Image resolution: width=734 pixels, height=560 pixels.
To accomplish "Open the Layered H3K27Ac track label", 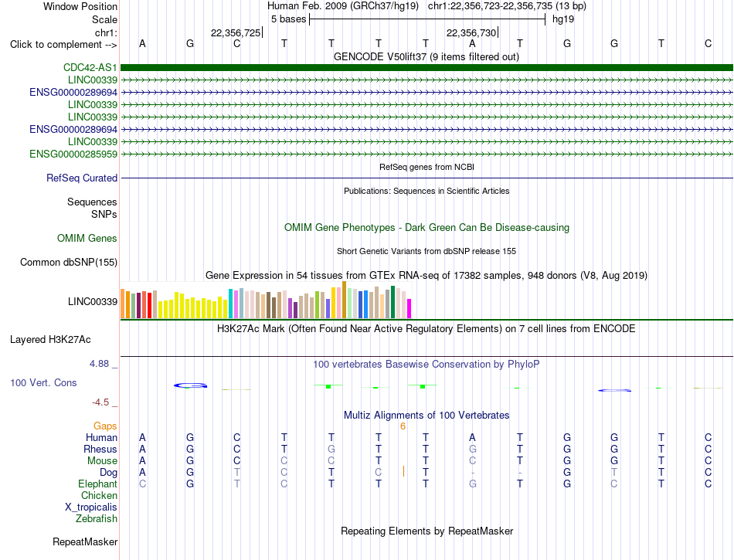I will (x=50, y=340).
